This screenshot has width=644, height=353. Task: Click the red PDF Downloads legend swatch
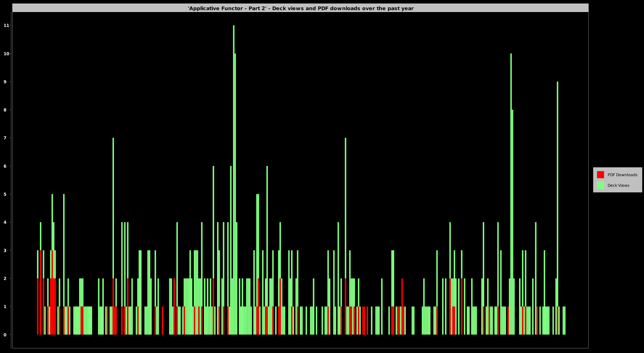600,175
